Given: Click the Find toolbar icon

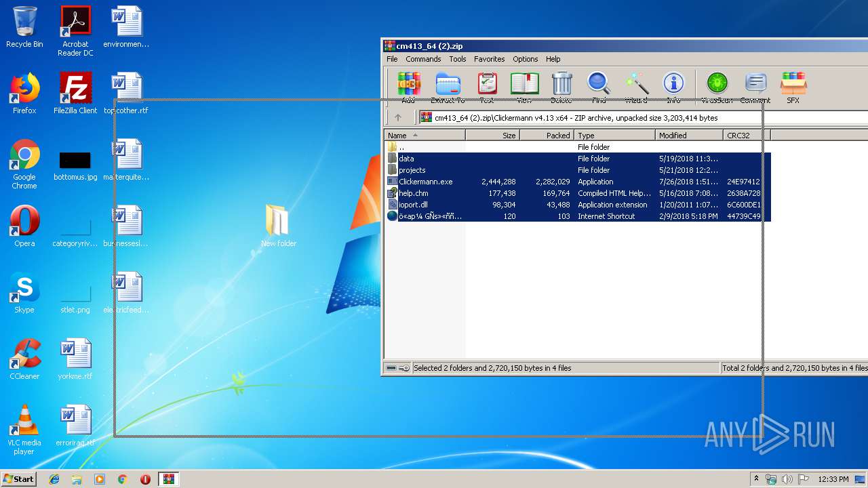Looking at the screenshot, I should [599, 87].
